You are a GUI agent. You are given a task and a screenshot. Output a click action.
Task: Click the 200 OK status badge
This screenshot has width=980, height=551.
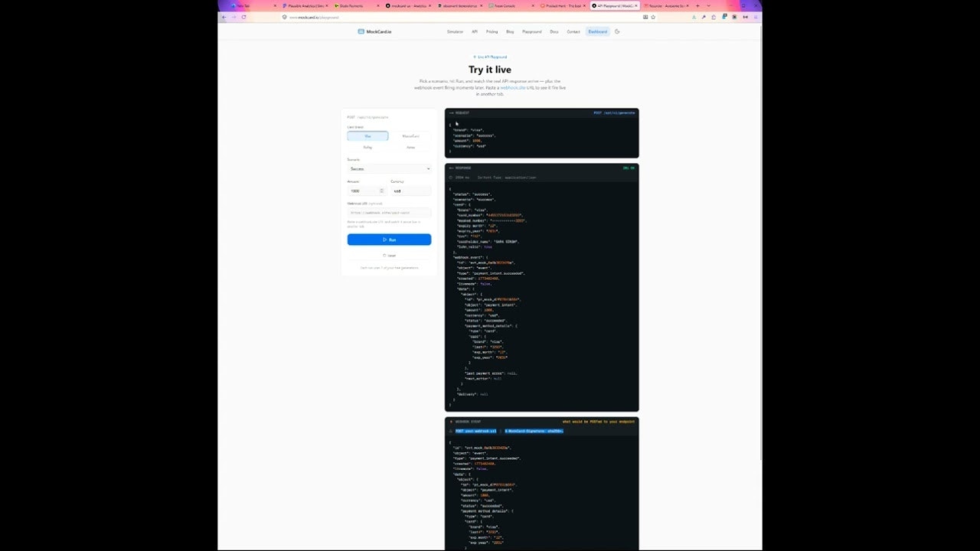[629, 168]
